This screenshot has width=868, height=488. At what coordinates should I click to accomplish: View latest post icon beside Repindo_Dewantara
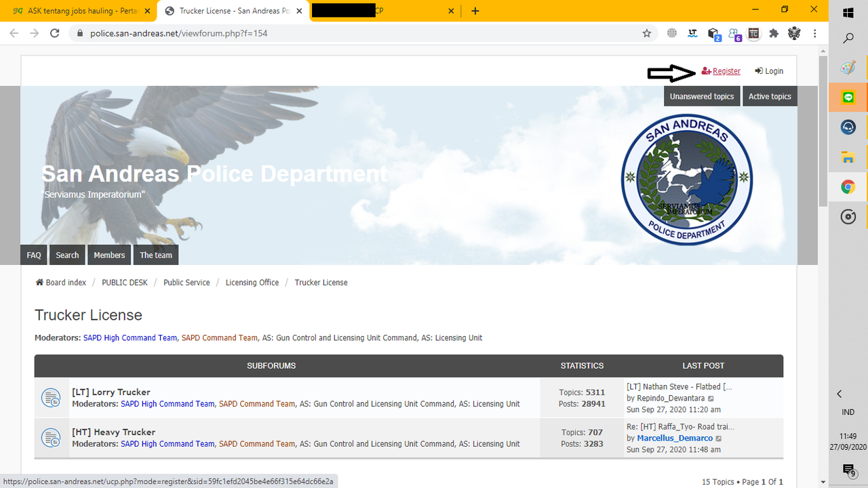pos(711,399)
